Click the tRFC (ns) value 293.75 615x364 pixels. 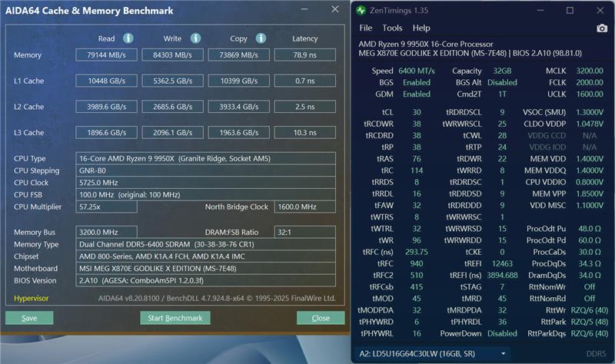[x=417, y=252]
